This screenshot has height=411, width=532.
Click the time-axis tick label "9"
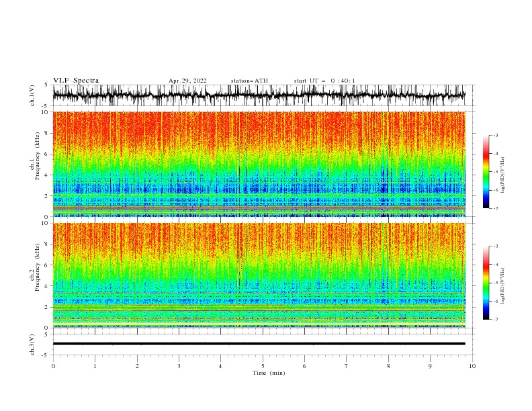tap(430, 366)
